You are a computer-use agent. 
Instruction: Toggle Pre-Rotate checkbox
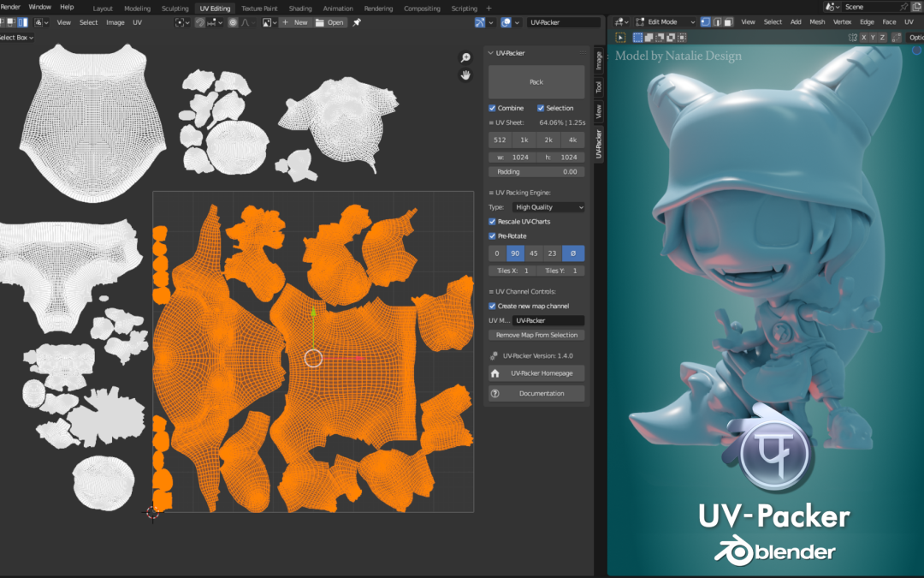point(492,236)
